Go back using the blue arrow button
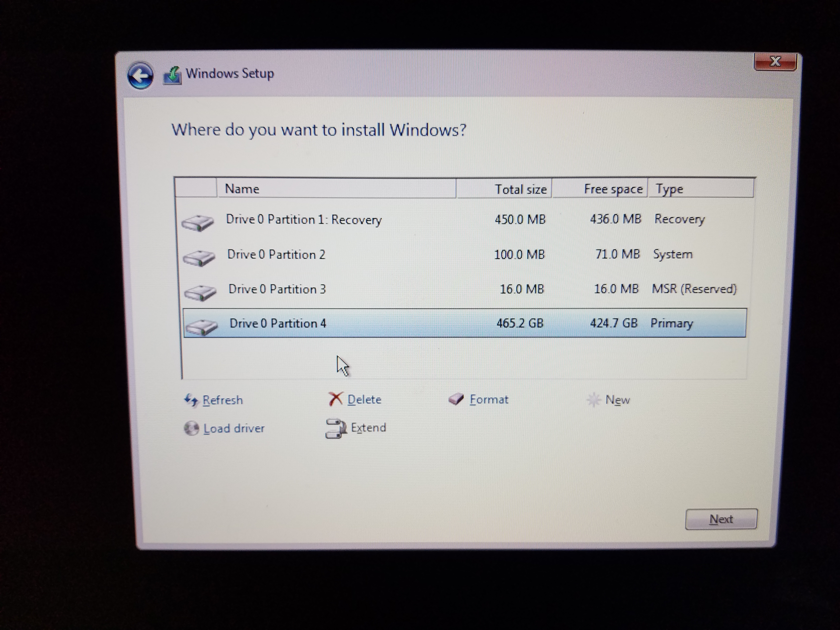This screenshot has height=630, width=840. (x=140, y=76)
